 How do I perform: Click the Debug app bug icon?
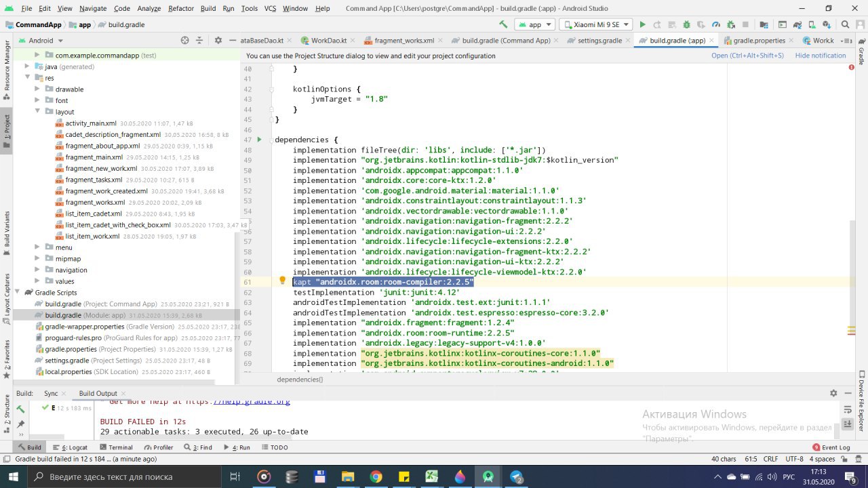tap(686, 24)
